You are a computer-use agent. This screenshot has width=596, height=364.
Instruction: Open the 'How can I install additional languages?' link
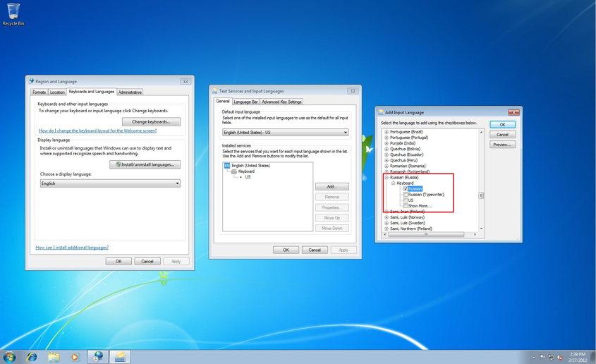coord(72,248)
